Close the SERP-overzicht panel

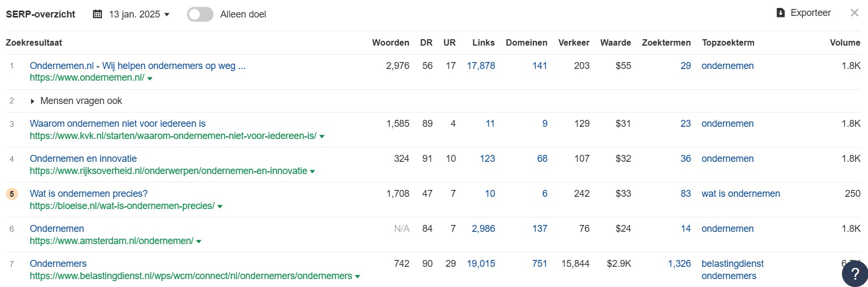(854, 13)
